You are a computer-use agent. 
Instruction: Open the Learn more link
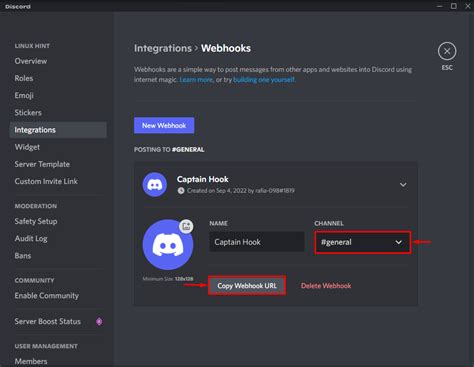pyautogui.click(x=196, y=80)
